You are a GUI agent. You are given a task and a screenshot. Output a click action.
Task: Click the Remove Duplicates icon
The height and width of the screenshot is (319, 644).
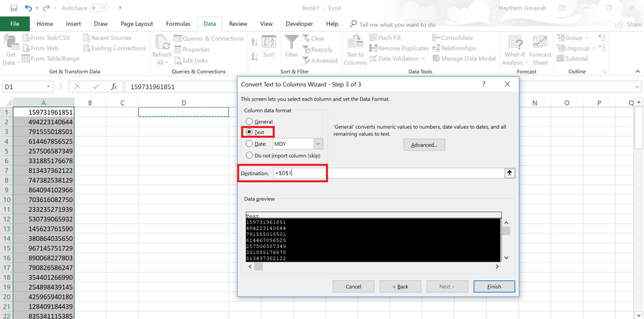(x=374, y=48)
